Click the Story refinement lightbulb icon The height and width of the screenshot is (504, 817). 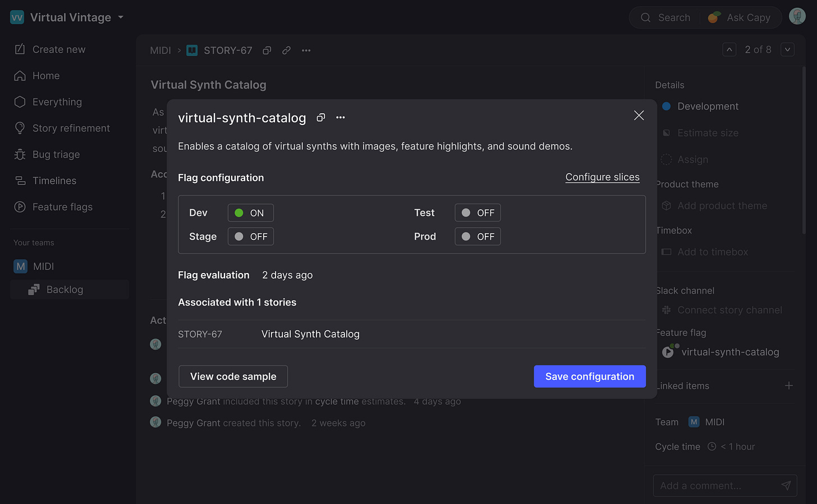[x=20, y=128]
